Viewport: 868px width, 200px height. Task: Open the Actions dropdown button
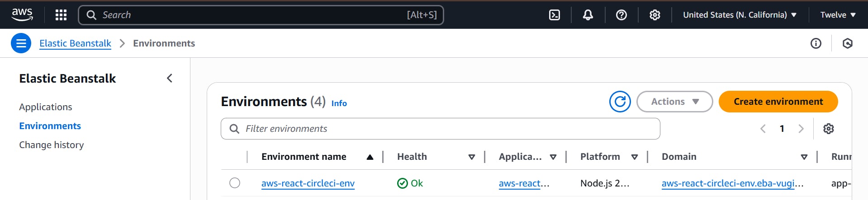click(675, 102)
